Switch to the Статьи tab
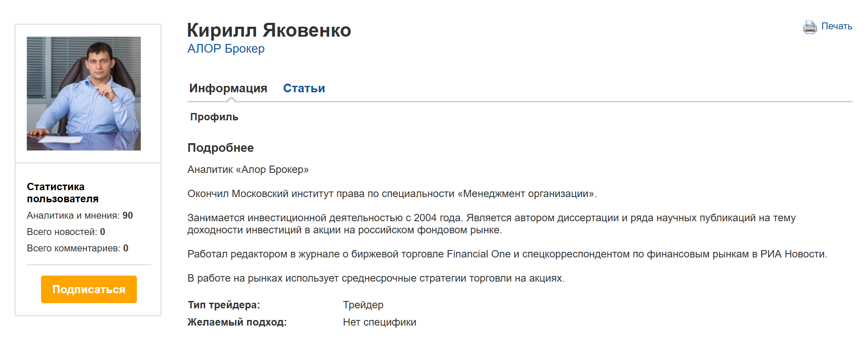The height and width of the screenshot is (348, 868). (x=304, y=88)
